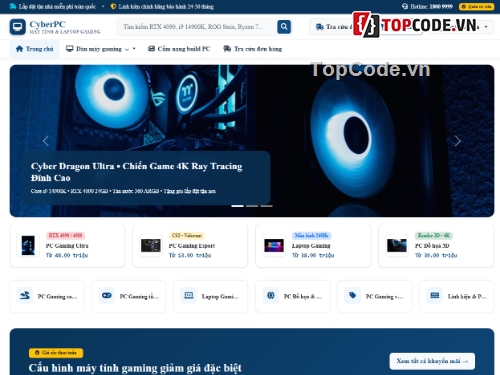Click the PC Gaming cao cấp category icon
This screenshot has height=375, width=500.
click(25, 295)
